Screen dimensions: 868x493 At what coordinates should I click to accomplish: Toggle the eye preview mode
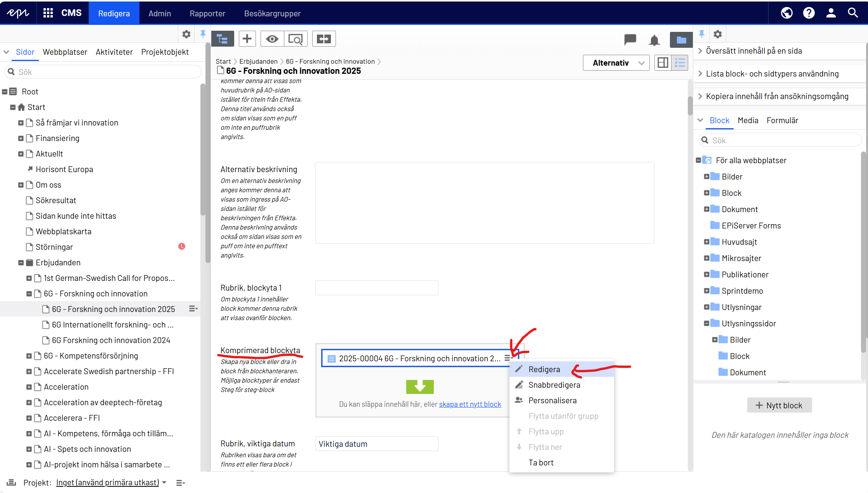tap(272, 39)
